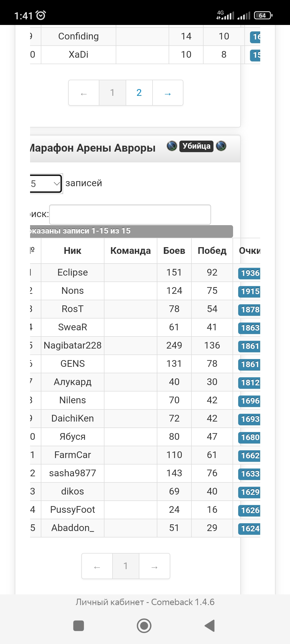Click the right orb icon after Убийца

point(221,146)
